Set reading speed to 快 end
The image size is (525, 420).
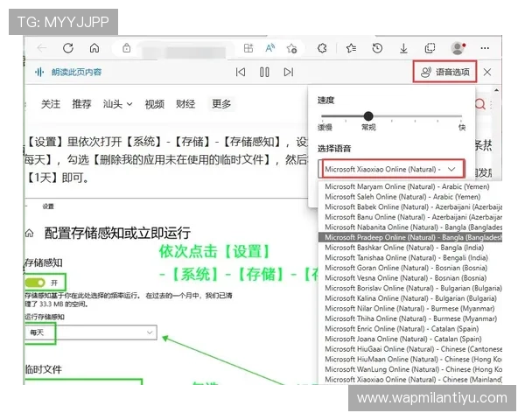[462, 127]
